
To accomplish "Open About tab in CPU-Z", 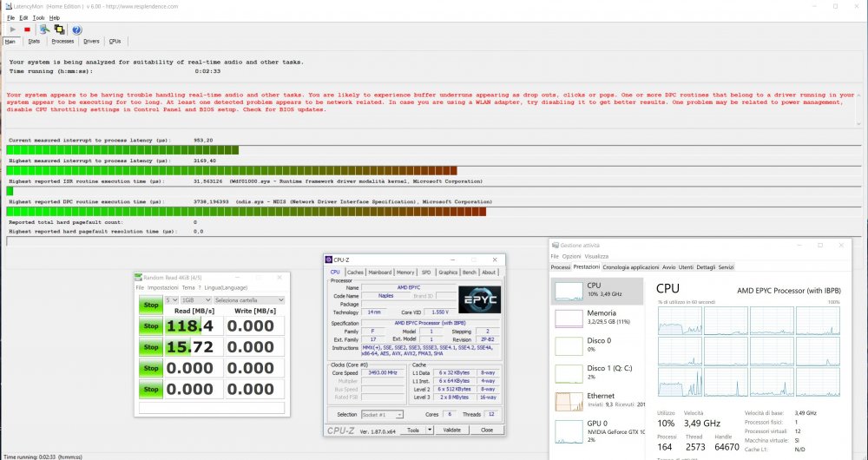I will [x=488, y=273].
